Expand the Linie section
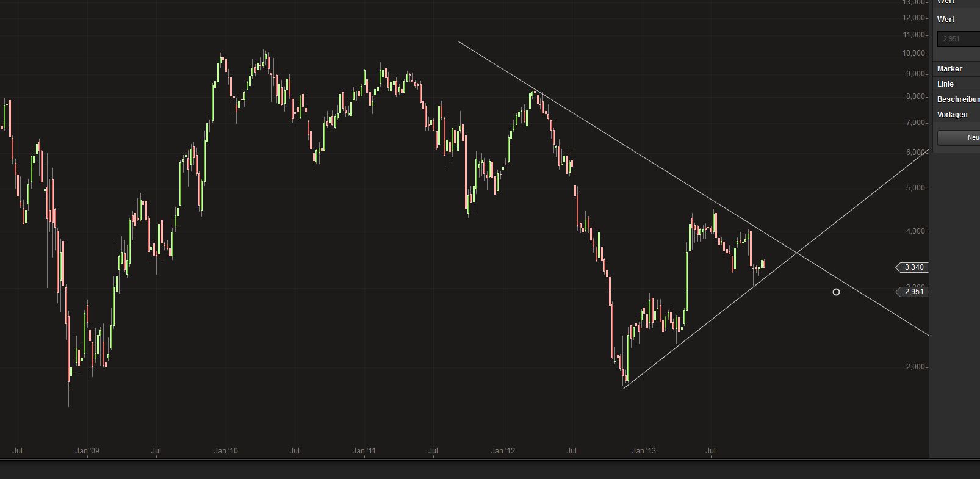Viewport: 980px width, 479px height. 956,84
